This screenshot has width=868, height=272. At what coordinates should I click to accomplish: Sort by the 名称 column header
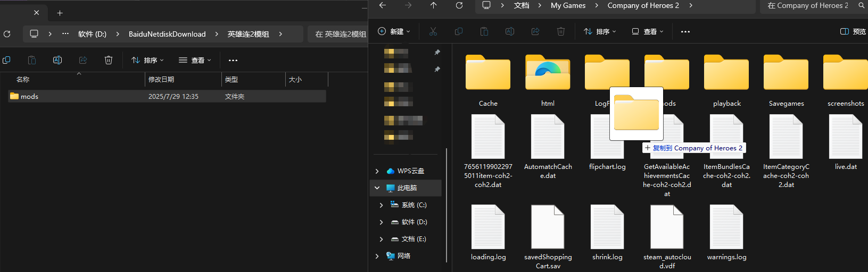point(22,79)
